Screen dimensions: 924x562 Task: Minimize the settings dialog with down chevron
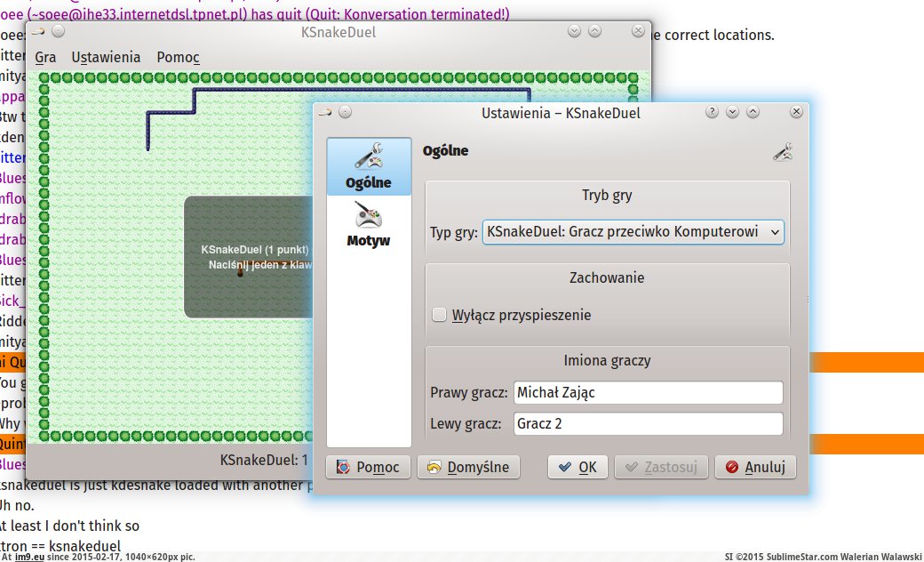[x=732, y=112]
